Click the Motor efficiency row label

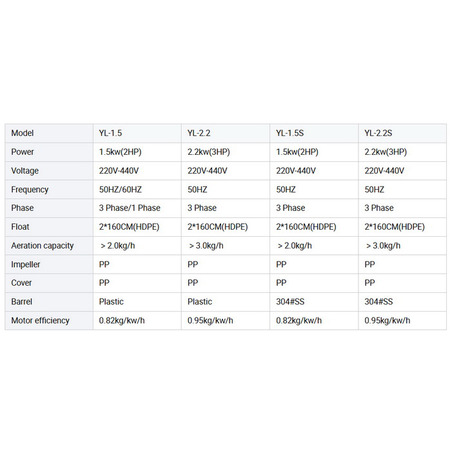49,320
